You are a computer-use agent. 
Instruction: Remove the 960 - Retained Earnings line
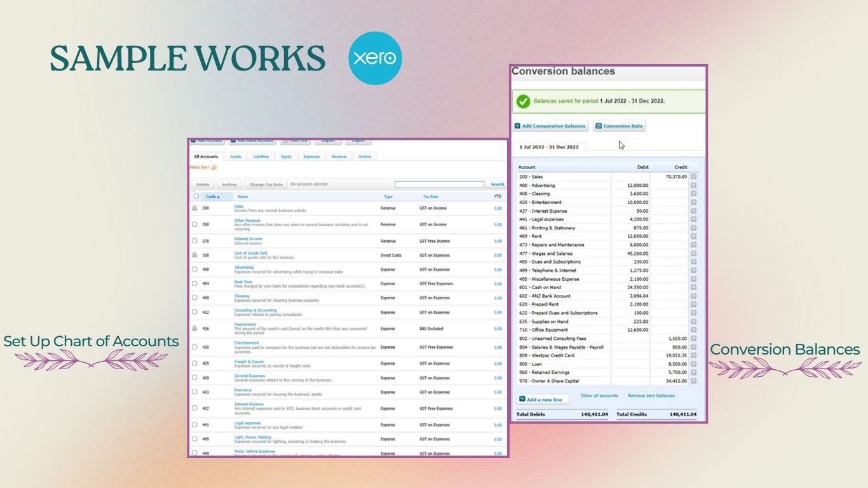point(694,372)
